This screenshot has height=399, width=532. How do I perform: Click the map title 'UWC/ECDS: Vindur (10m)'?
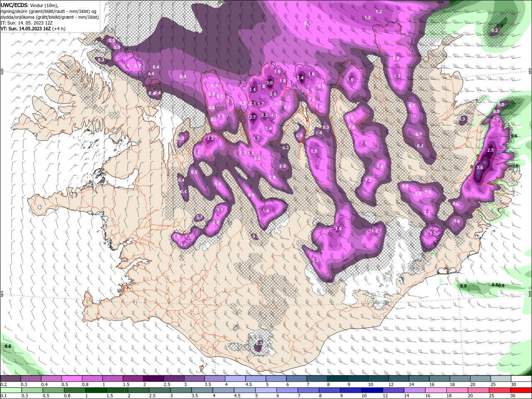coord(30,5)
